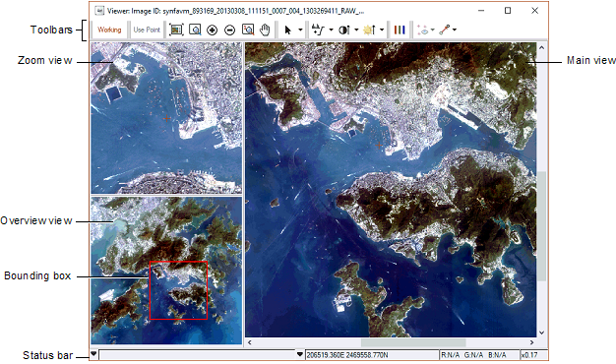Click the fit image to view icon
Image resolution: width=616 pixels, height=364 pixels.
tap(176, 30)
